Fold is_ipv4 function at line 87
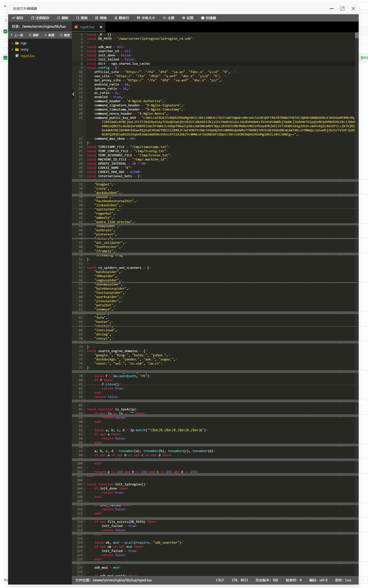The width and height of the screenshot is (368, 588). [84, 409]
